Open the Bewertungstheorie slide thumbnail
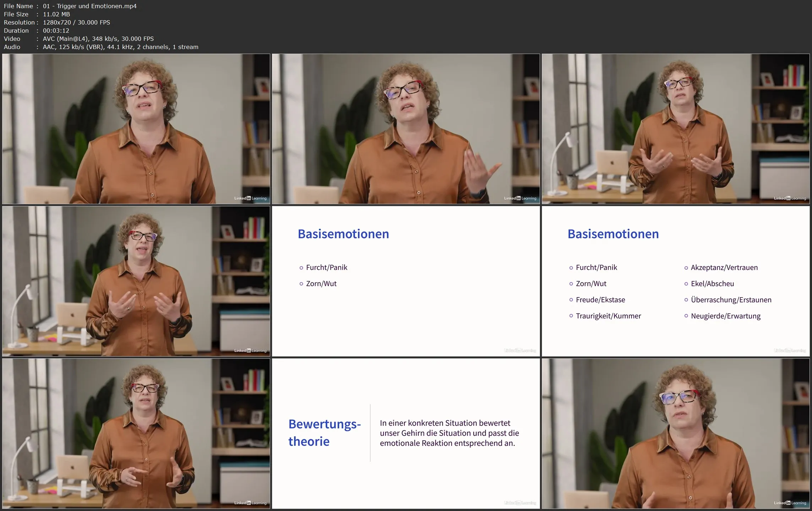The height and width of the screenshot is (511, 812). 406,433
